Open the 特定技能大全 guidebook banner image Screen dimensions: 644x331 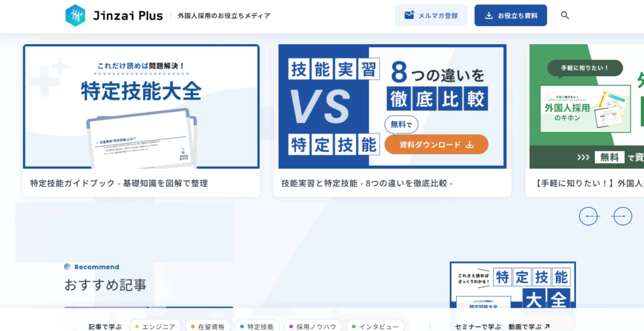(141, 106)
